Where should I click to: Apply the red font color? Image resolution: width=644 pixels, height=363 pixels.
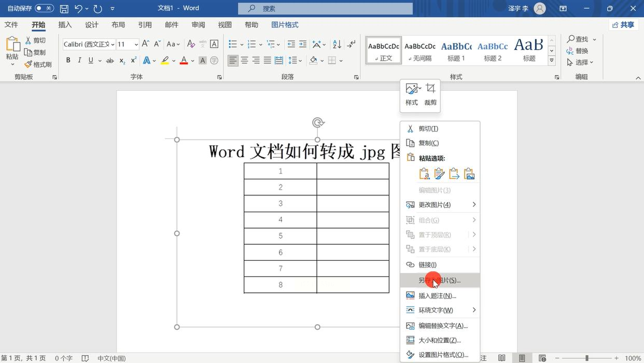(184, 61)
